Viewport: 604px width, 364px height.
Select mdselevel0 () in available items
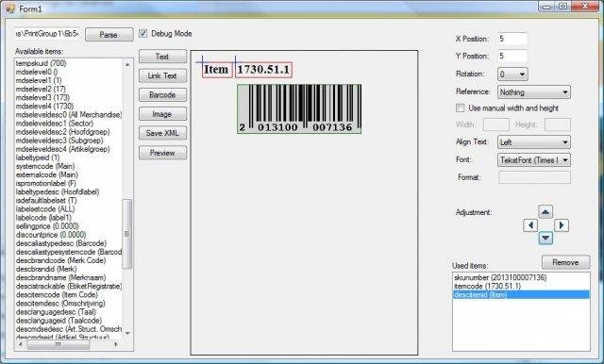pyautogui.click(x=69, y=72)
